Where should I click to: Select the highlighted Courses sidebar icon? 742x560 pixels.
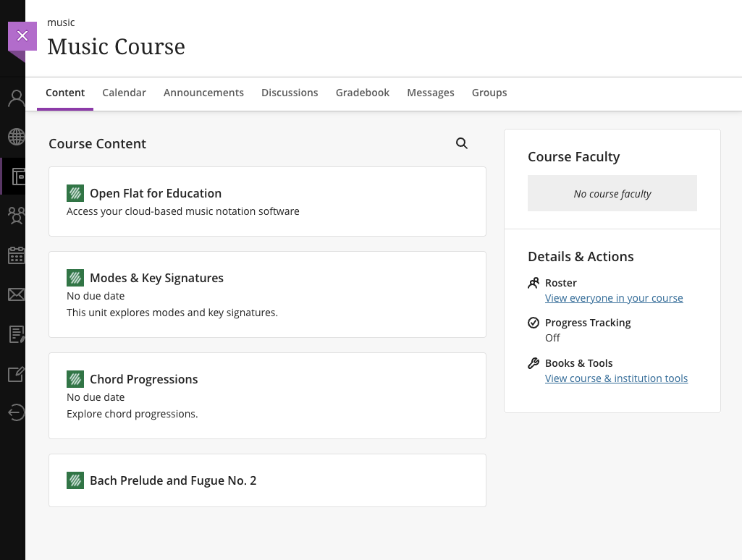point(16,176)
